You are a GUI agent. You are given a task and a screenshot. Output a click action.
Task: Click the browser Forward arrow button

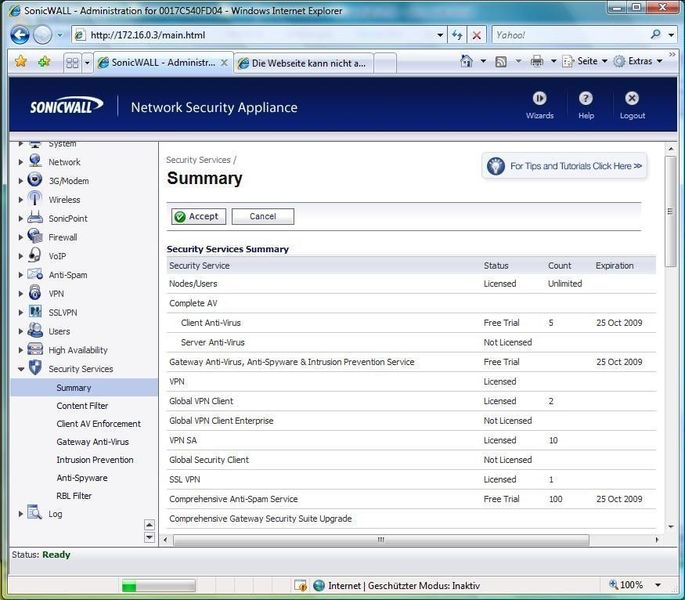click(x=42, y=35)
